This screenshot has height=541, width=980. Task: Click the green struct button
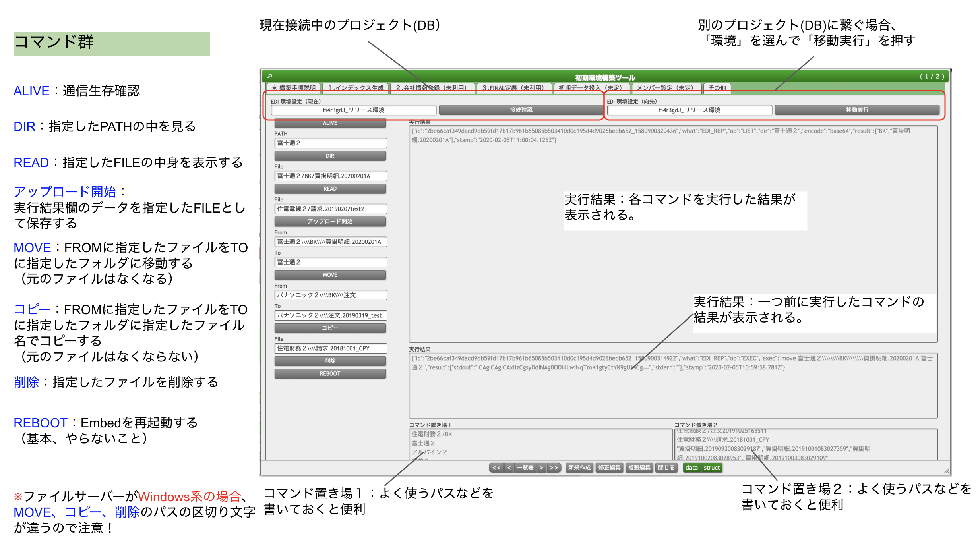(712, 468)
